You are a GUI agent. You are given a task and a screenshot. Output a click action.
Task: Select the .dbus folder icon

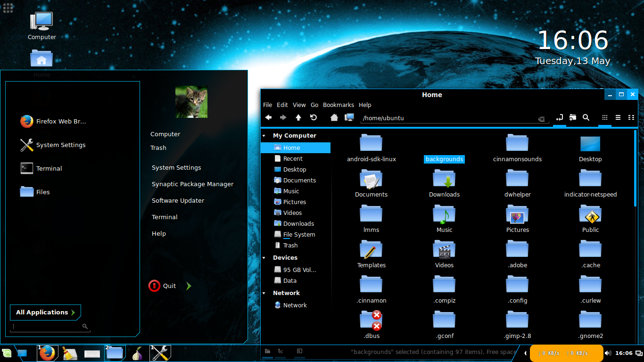pyautogui.click(x=371, y=320)
